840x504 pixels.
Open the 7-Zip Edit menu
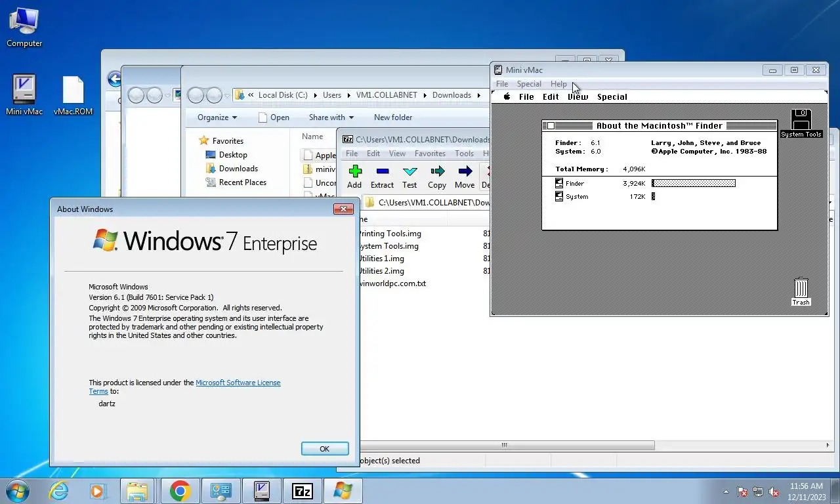click(x=373, y=154)
